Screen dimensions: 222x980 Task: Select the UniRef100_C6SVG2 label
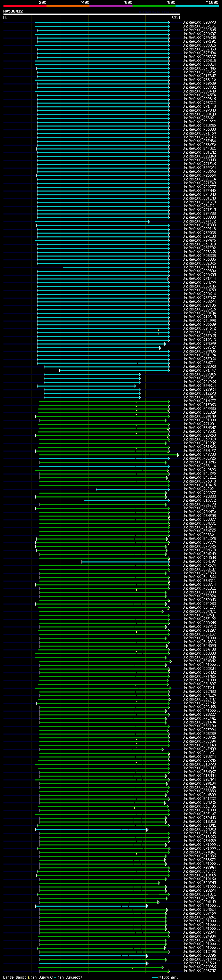pos(199,72)
